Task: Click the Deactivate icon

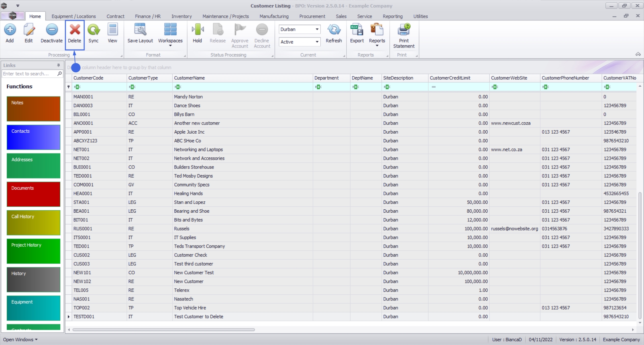Action: [52, 30]
